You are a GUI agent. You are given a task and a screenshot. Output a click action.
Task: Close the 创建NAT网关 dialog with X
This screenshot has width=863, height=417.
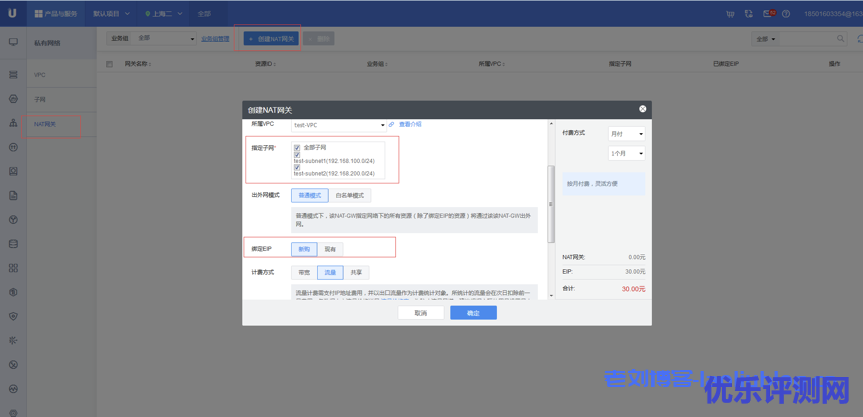(x=642, y=109)
